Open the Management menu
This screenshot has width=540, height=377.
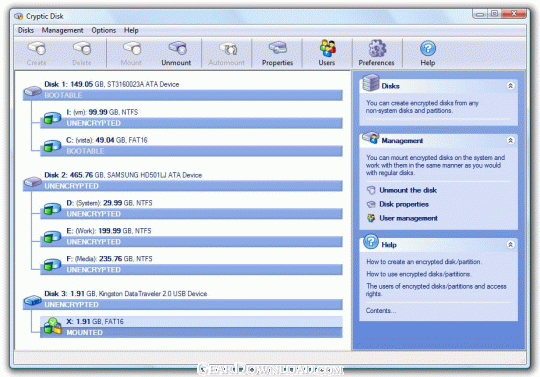(x=62, y=30)
